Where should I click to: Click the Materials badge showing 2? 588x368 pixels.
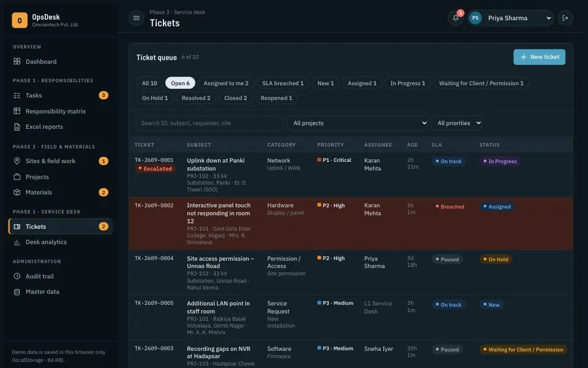pos(104,192)
